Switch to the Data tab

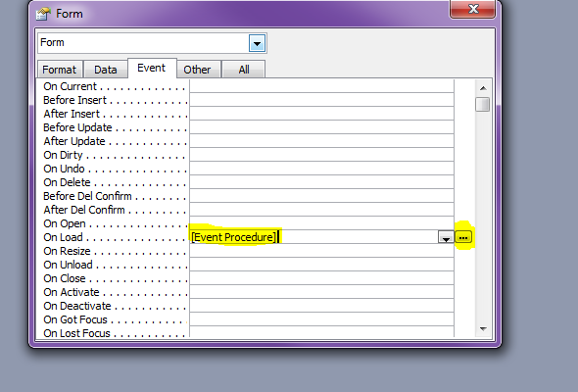point(106,70)
